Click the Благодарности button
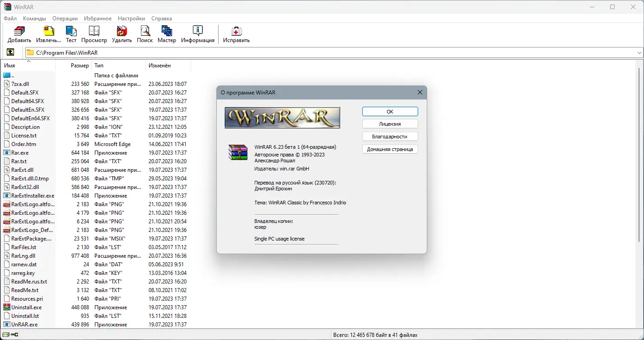Image resolution: width=644 pixels, height=340 pixels. (x=390, y=137)
